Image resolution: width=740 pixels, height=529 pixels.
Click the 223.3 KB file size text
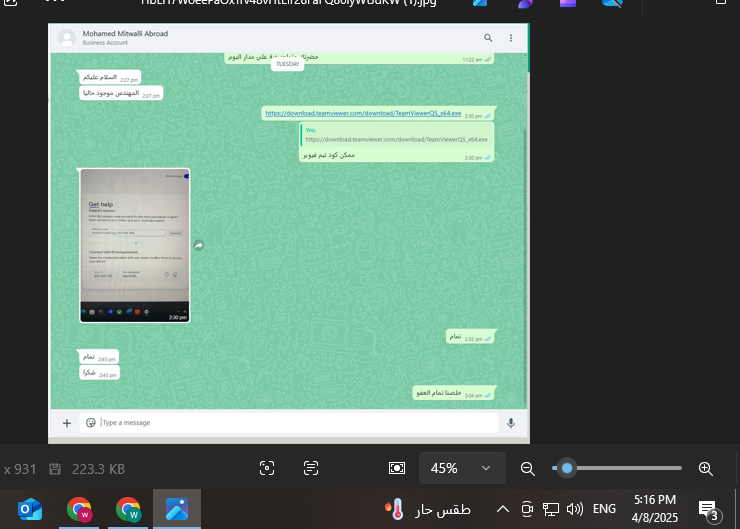98,469
